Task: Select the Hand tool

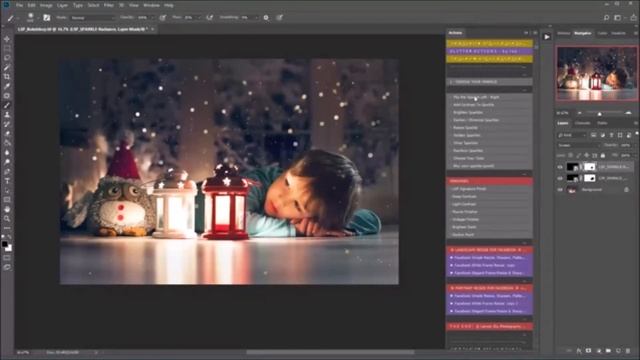Action: [7, 209]
